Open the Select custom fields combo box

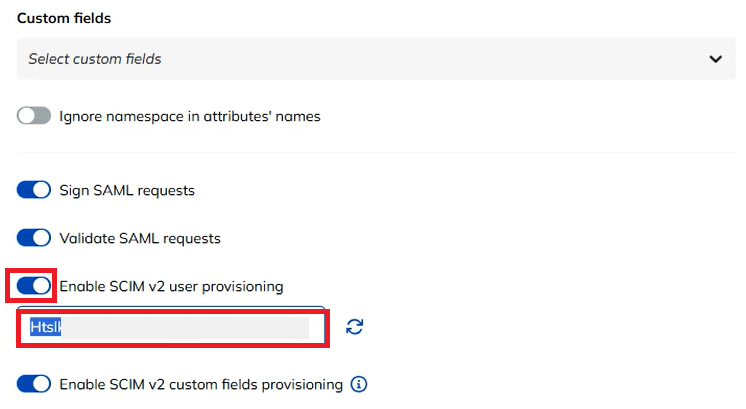pyautogui.click(x=376, y=58)
